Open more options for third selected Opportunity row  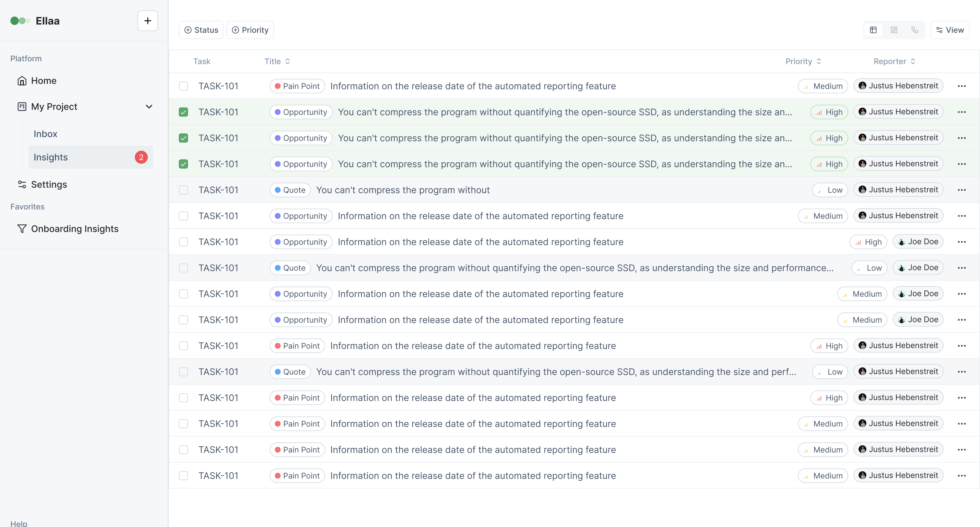962,164
